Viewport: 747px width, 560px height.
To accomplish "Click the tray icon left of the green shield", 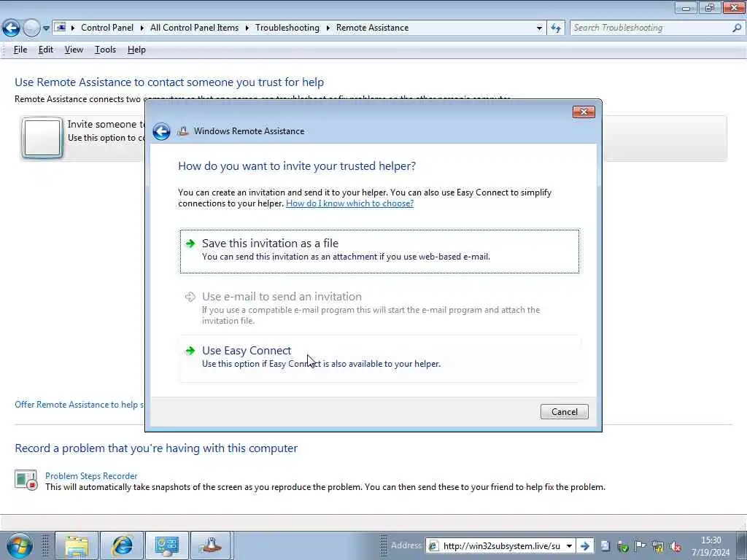I will 605,546.
